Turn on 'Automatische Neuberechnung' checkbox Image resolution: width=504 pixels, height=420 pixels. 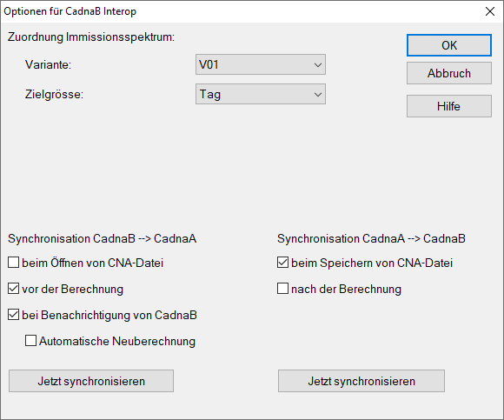(x=31, y=341)
